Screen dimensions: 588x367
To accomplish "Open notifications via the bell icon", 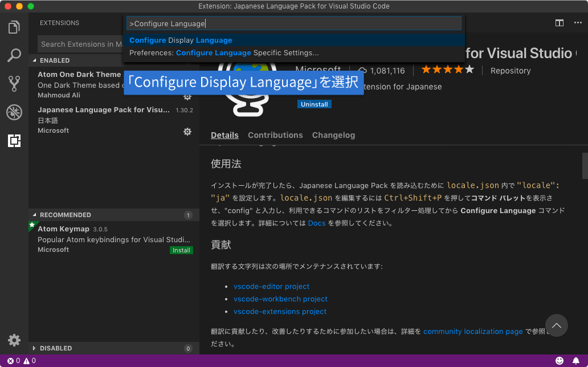I will [x=576, y=360].
